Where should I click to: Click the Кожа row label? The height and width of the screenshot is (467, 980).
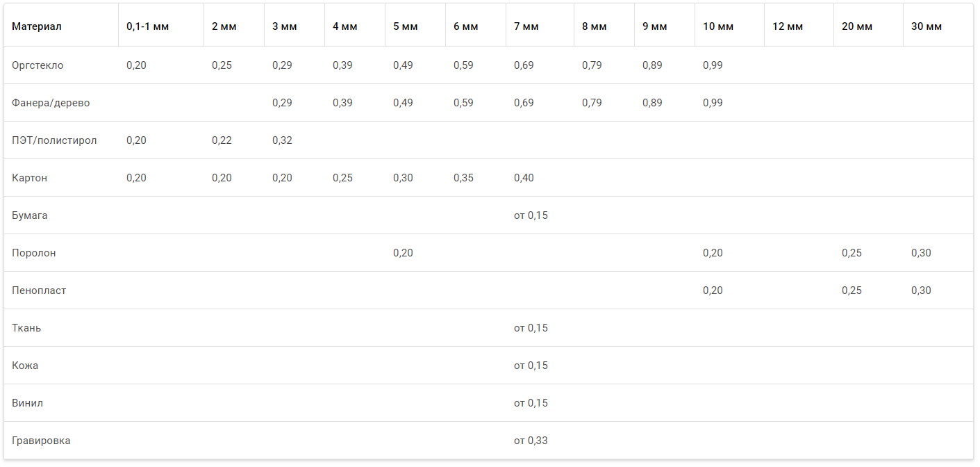pos(25,366)
